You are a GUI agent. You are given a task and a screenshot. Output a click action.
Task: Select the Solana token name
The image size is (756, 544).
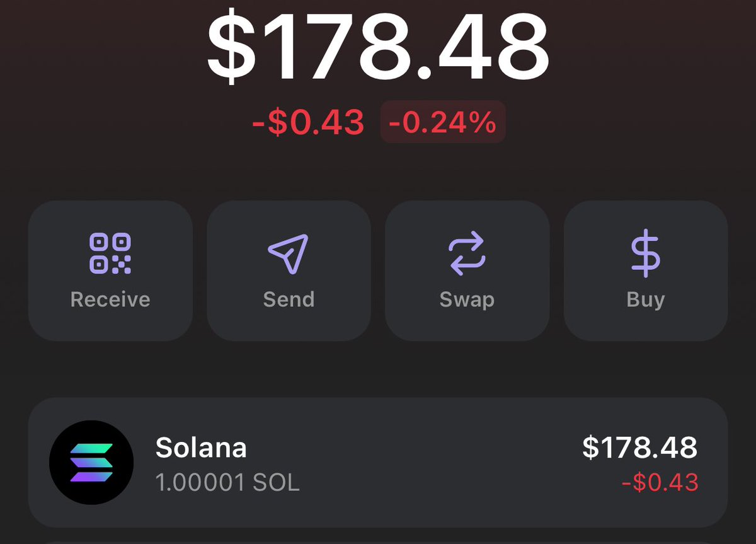pos(201,448)
